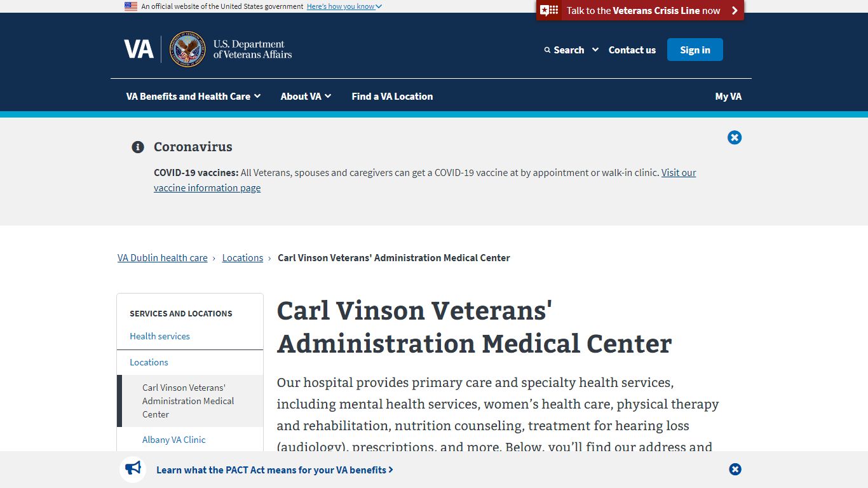Select Carl Vinson Veterans' Administration Medical Center sidebar item
868x488 pixels.
[190, 401]
